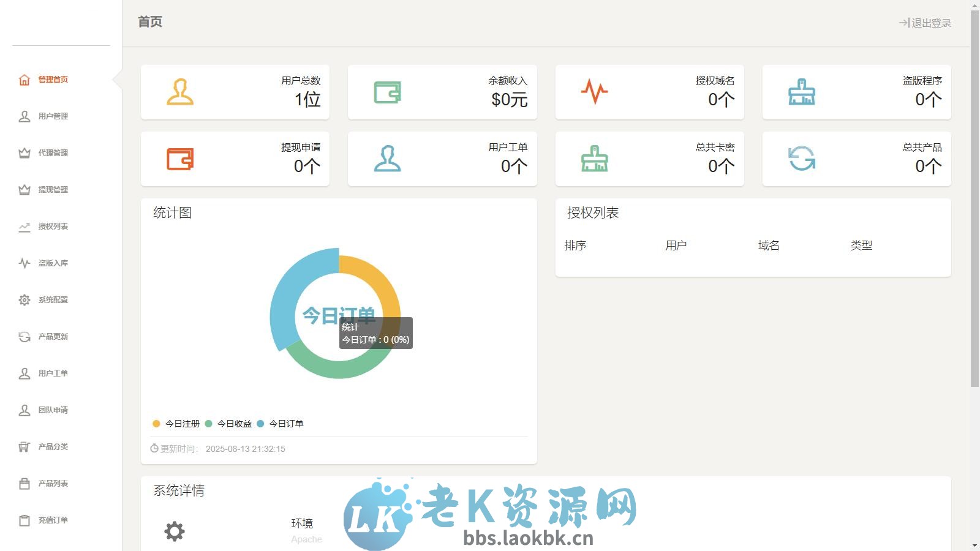Viewport: 980px width, 551px height.
Task: Open the 授权列表 panel title
Action: click(x=592, y=212)
